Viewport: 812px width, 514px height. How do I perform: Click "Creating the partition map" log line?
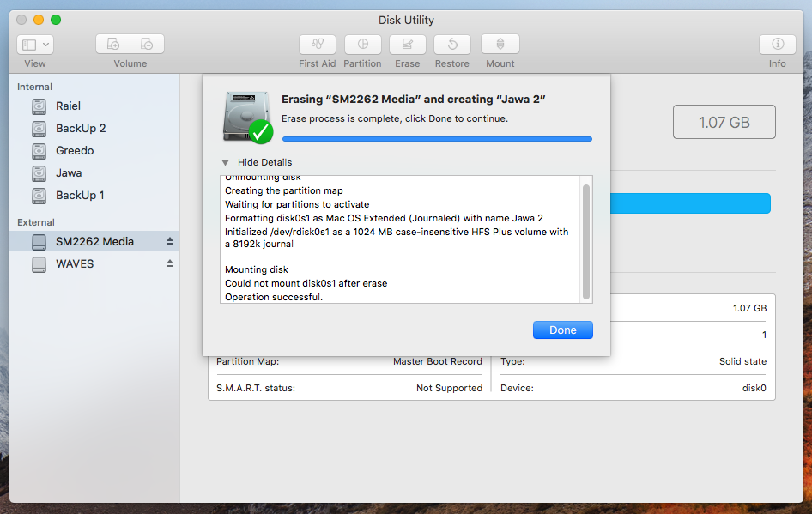pyautogui.click(x=284, y=190)
